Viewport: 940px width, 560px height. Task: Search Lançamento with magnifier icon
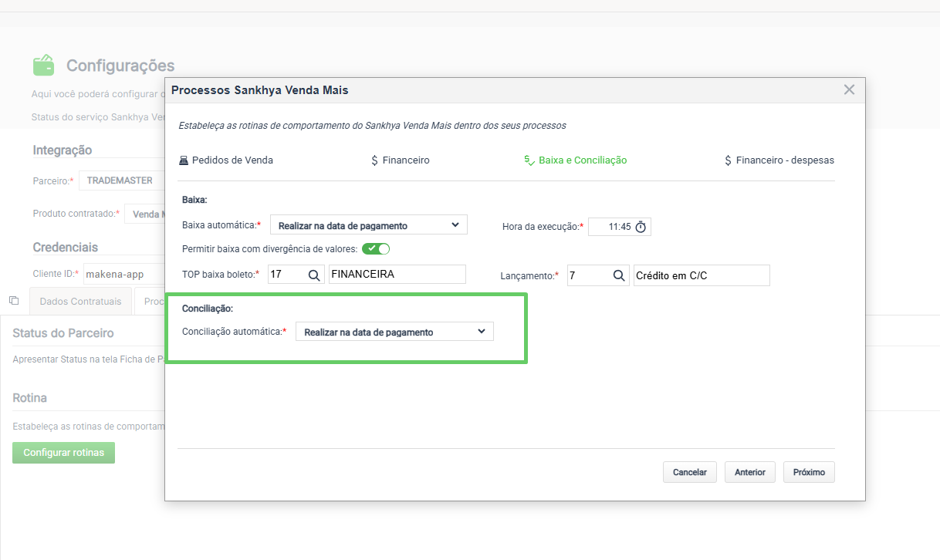click(x=619, y=275)
